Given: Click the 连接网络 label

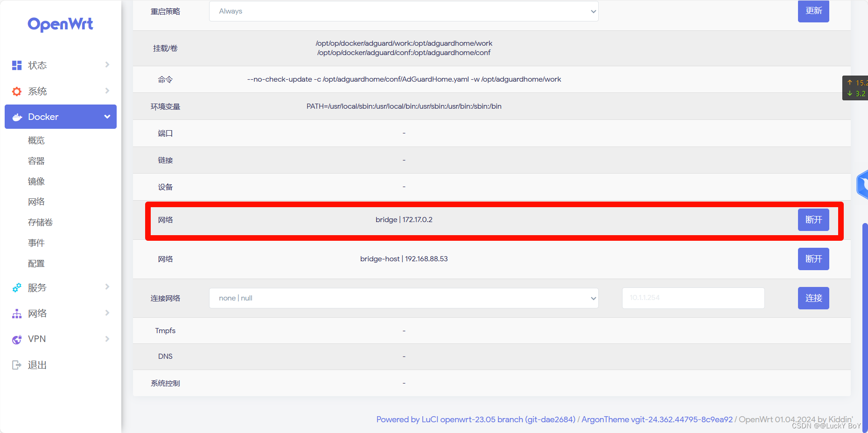Looking at the screenshot, I should coord(165,299).
